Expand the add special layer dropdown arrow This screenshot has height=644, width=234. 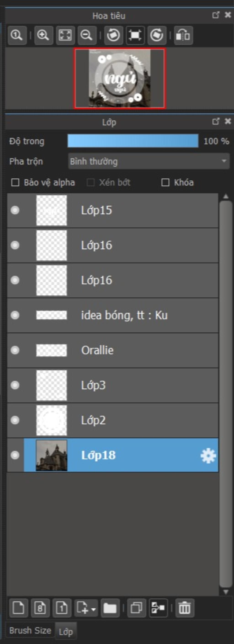point(93,609)
